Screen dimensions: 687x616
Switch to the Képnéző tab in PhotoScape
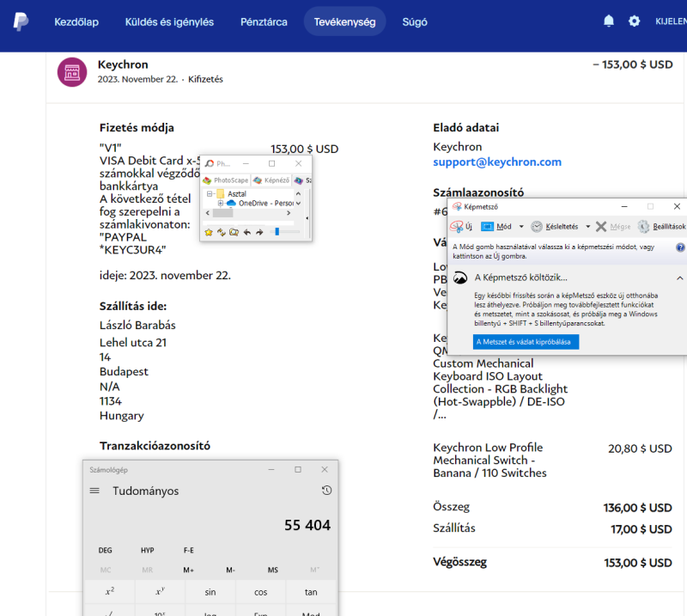[271, 180]
